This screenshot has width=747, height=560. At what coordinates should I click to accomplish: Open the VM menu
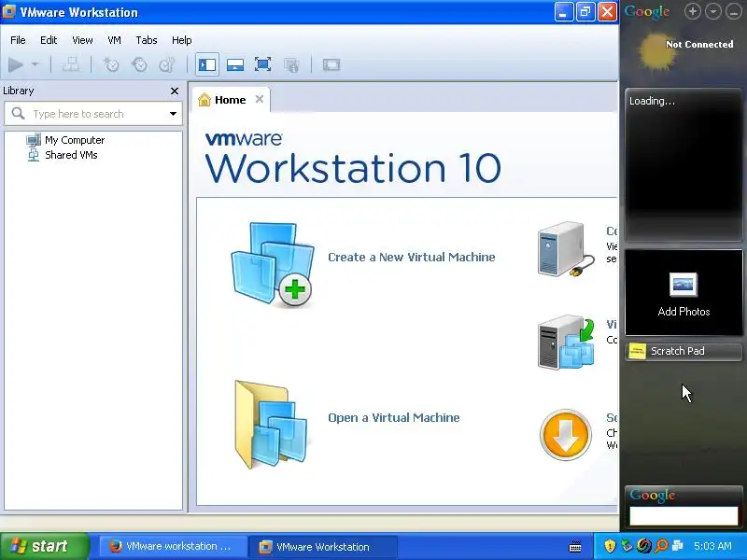coord(114,40)
